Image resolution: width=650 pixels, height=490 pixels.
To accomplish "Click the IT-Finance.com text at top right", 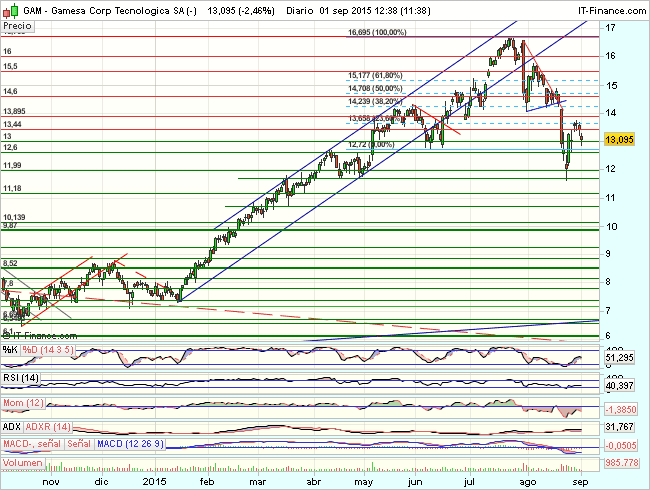I will pos(612,11).
